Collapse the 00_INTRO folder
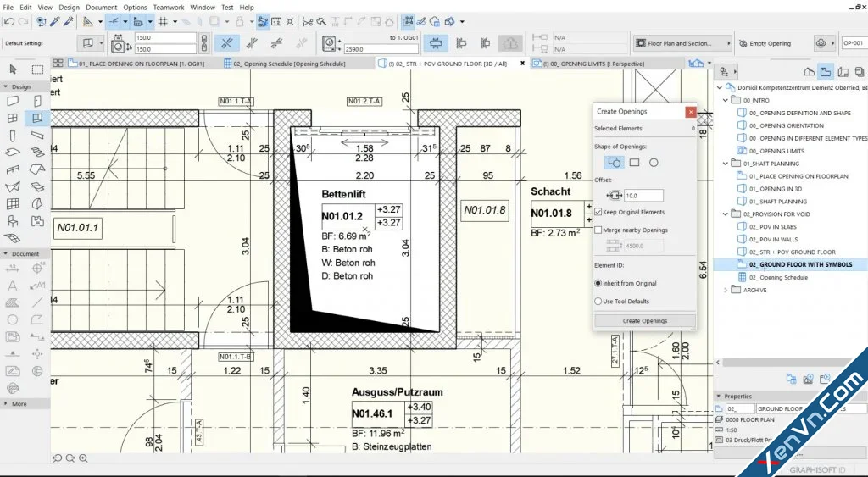Image resolution: width=868 pixels, height=477 pixels. point(726,101)
